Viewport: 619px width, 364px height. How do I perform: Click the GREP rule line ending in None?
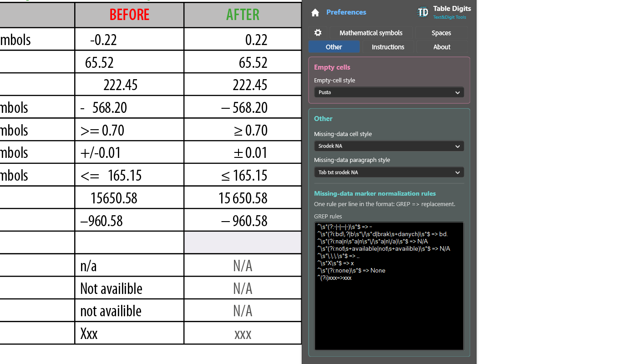(x=351, y=270)
